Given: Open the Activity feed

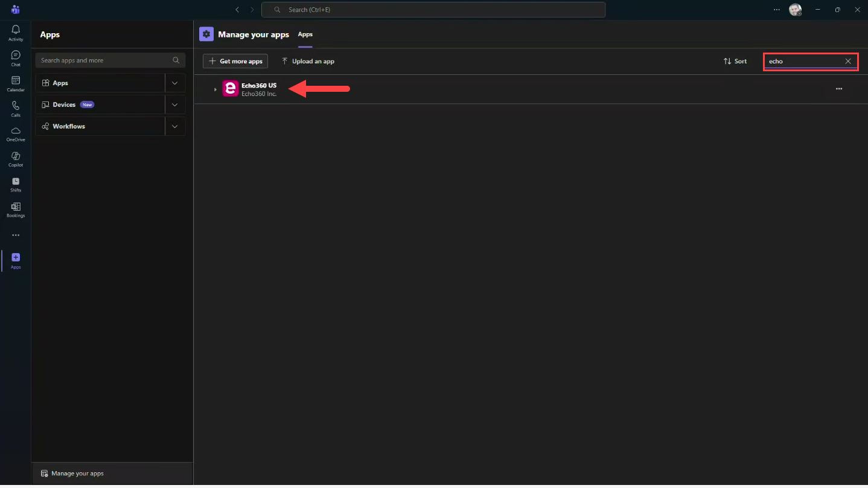Looking at the screenshot, I should tap(15, 31).
